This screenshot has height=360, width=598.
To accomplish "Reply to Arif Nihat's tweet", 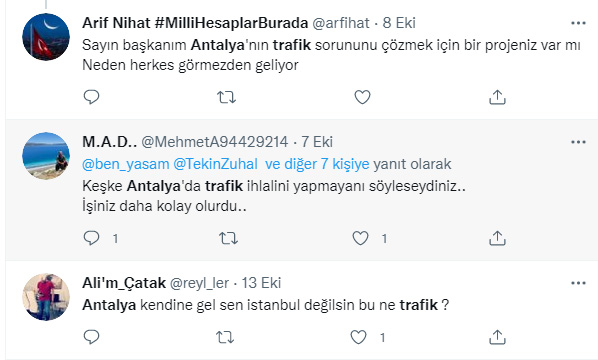I will pyautogui.click(x=92, y=97).
